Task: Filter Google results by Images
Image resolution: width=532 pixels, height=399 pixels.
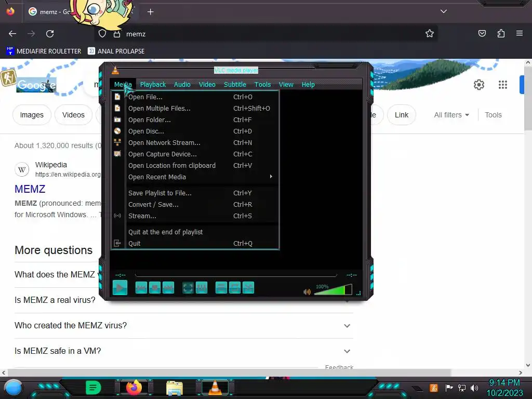Action: 32,115
